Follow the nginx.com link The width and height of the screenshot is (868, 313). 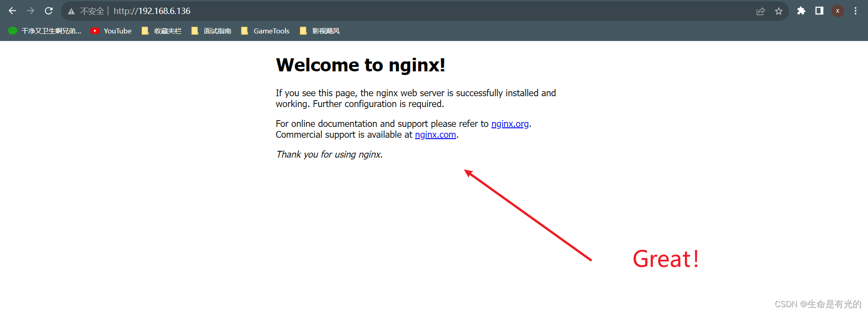point(435,135)
